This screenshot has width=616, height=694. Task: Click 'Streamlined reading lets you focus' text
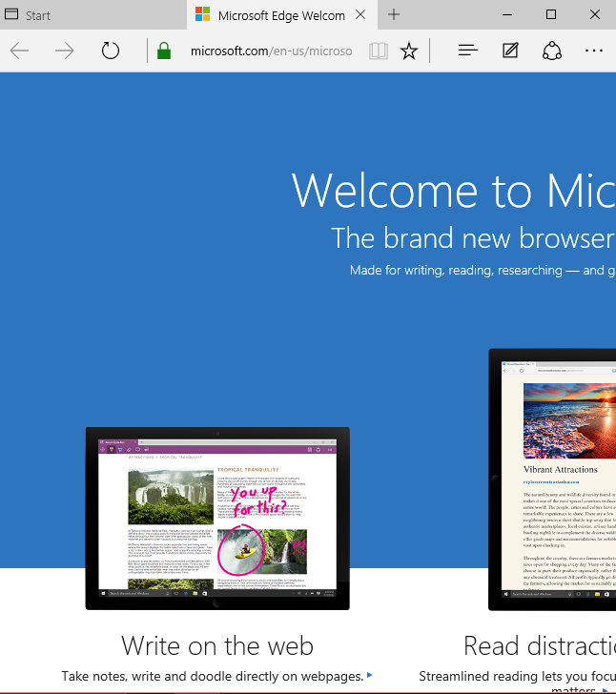click(x=517, y=676)
